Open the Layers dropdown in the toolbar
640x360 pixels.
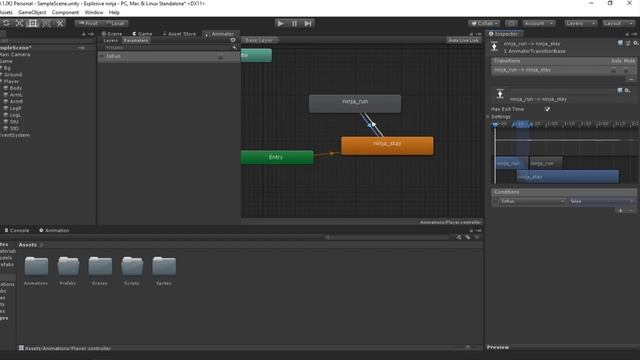580,23
